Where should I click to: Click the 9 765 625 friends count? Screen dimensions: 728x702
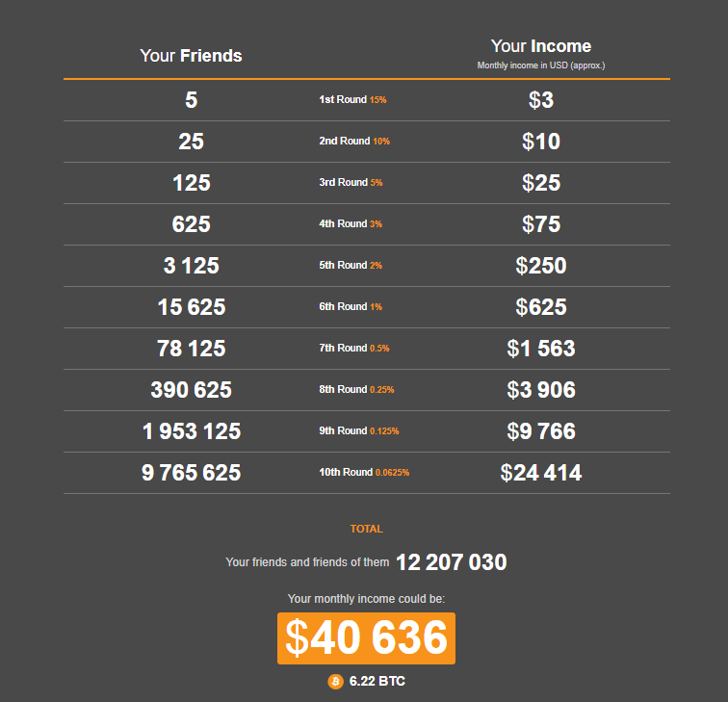pos(191,473)
